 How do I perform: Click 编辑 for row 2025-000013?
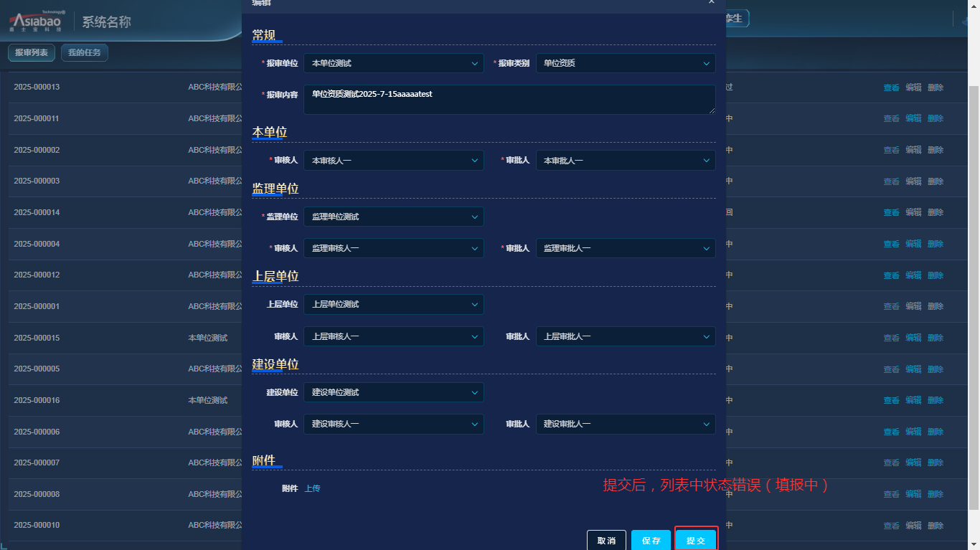[x=913, y=87]
